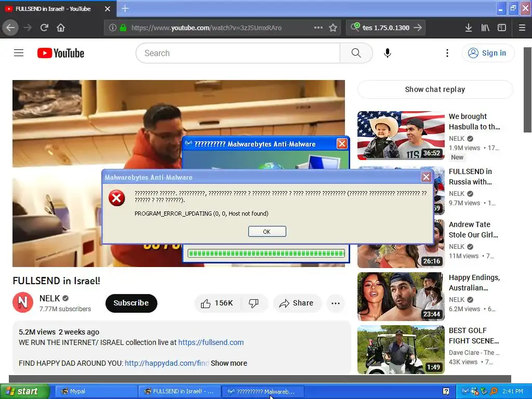
Task: Open FULLSEND in Russia video title
Action: (x=470, y=177)
